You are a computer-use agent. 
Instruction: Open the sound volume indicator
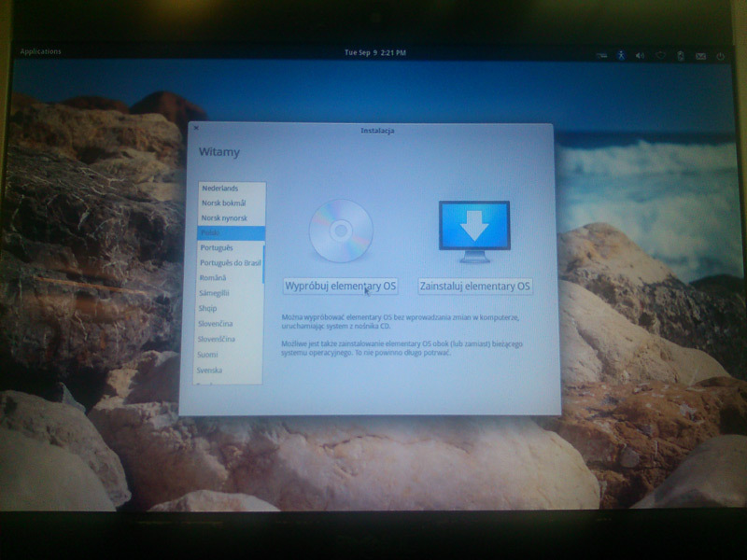click(x=640, y=56)
